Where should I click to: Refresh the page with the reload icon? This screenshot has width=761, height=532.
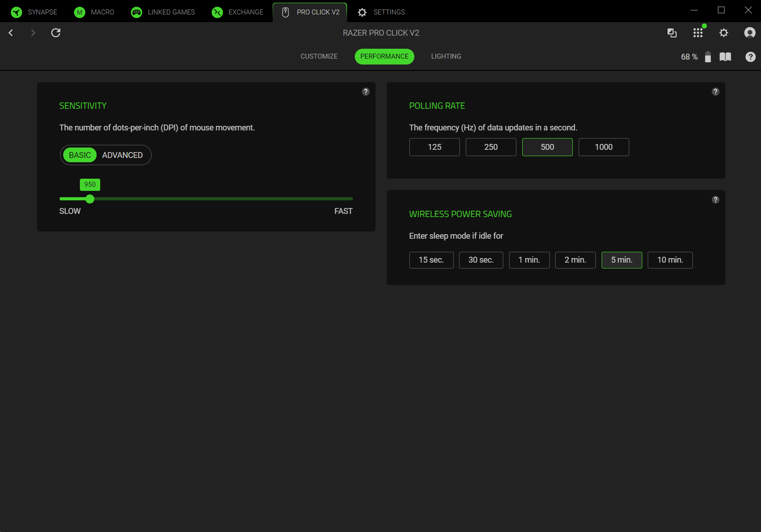pyautogui.click(x=56, y=32)
